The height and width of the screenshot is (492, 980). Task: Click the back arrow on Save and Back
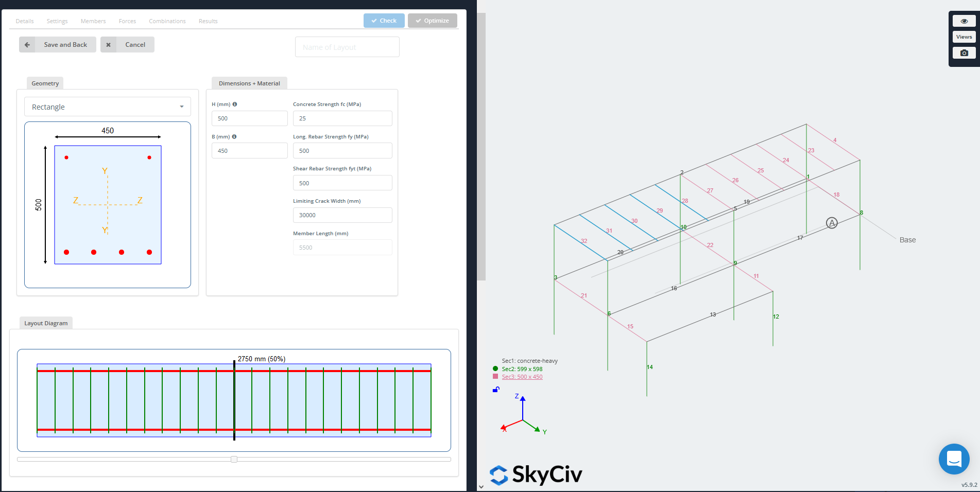pyautogui.click(x=27, y=44)
